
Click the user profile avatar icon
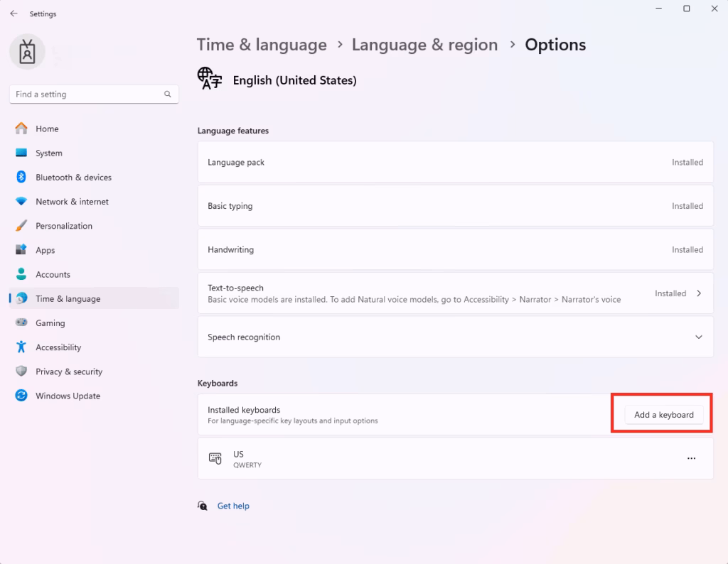[27, 51]
